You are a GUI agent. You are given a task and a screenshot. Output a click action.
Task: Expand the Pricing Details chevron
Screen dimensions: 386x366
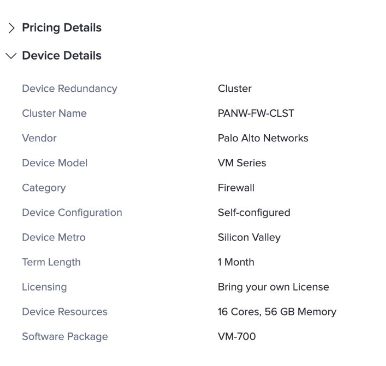(x=11, y=28)
